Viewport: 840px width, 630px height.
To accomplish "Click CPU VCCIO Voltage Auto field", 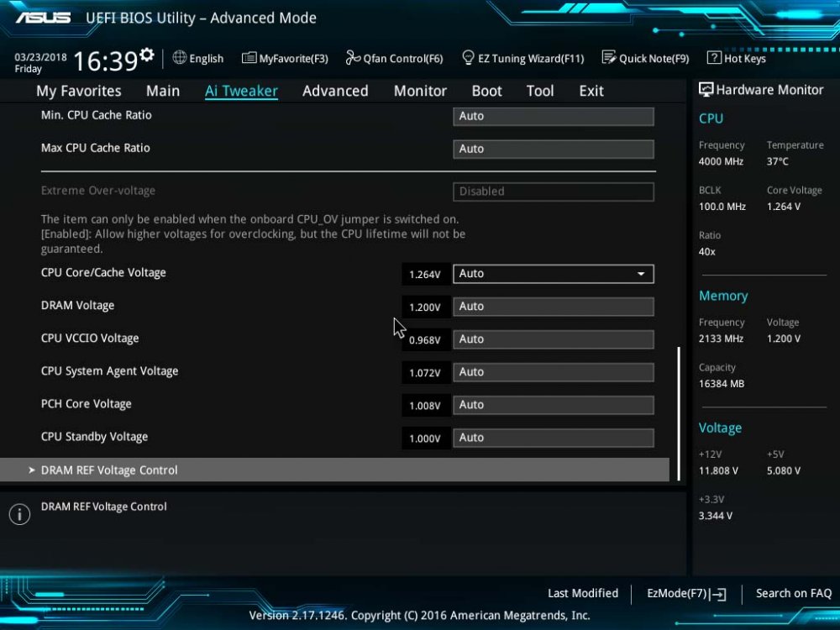I will (x=554, y=339).
